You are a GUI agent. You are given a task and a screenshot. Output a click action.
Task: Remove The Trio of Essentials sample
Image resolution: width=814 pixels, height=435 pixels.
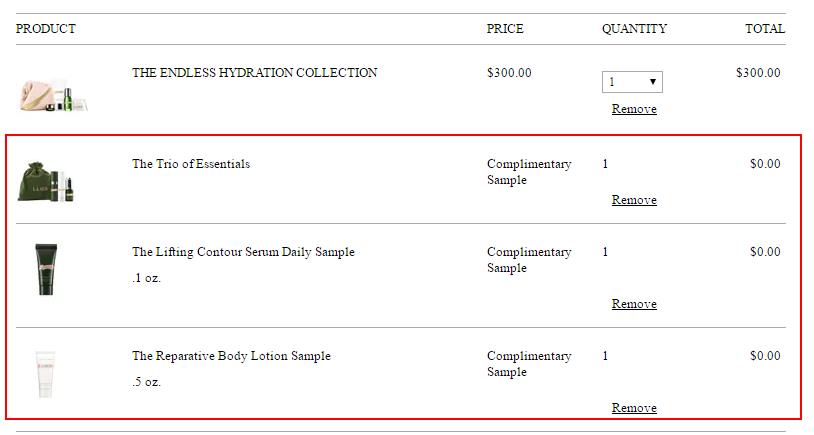click(634, 200)
